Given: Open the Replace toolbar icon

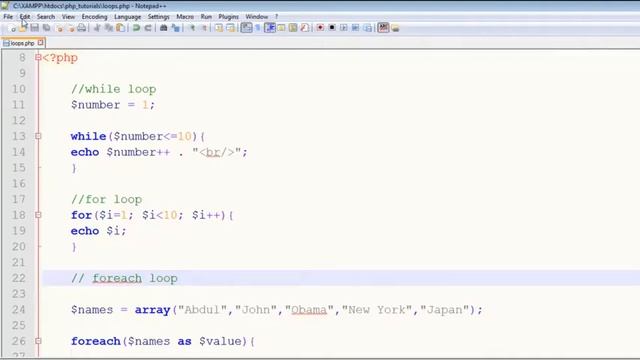Looking at the screenshot, I should pyautogui.click(x=176, y=28).
